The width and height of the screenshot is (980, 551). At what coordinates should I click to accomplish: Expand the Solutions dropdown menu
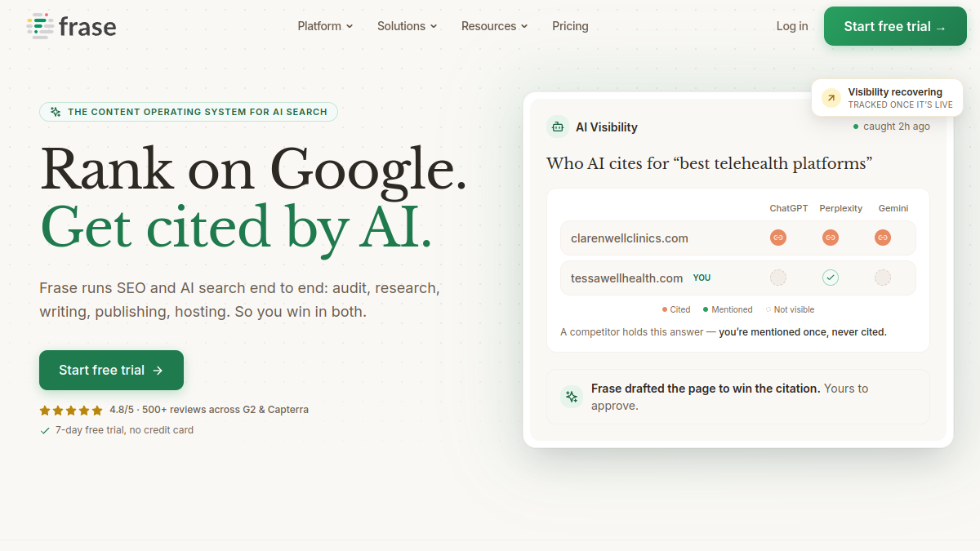408,26
